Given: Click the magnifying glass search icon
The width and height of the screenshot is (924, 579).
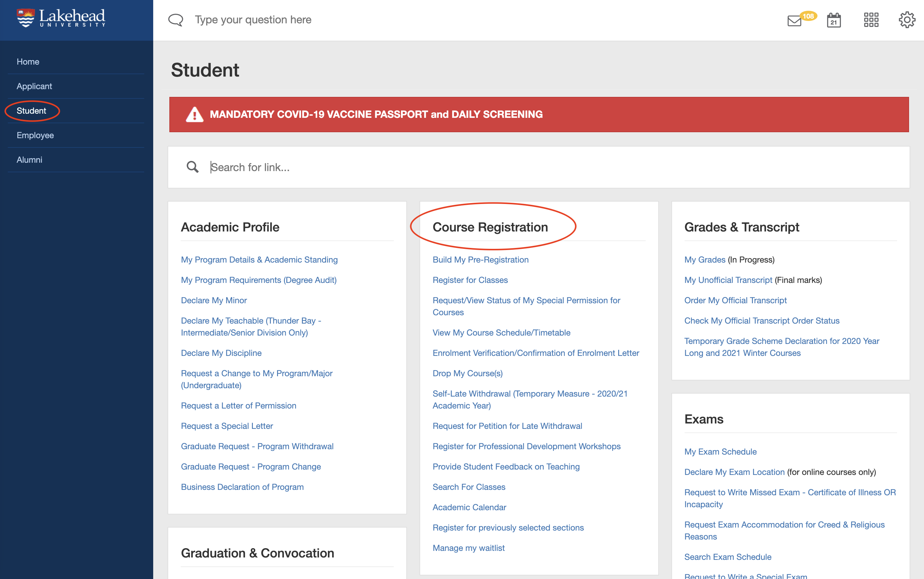Looking at the screenshot, I should click(192, 167).
